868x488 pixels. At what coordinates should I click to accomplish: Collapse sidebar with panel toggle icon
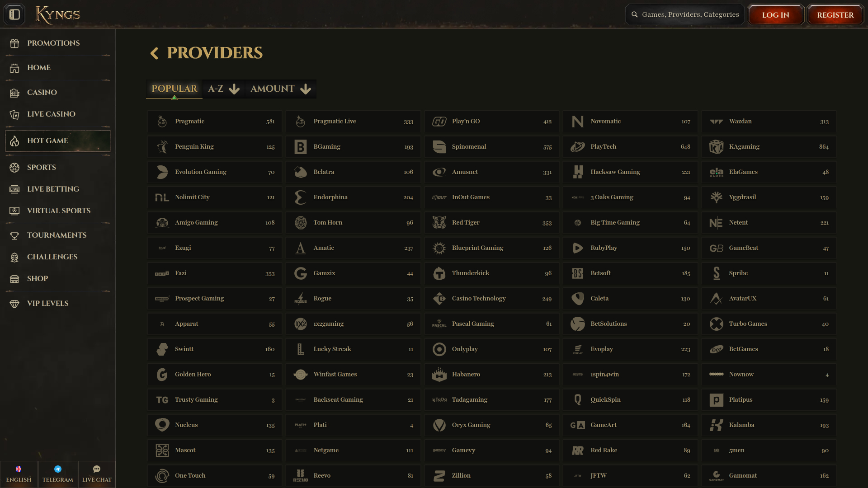[14, 14]
